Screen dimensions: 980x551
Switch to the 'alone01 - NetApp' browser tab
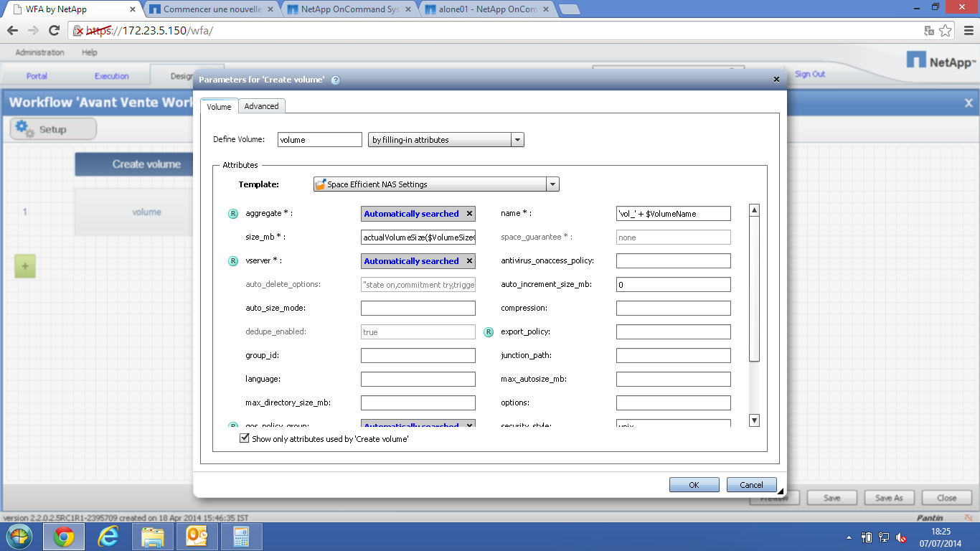click(487, 9)
